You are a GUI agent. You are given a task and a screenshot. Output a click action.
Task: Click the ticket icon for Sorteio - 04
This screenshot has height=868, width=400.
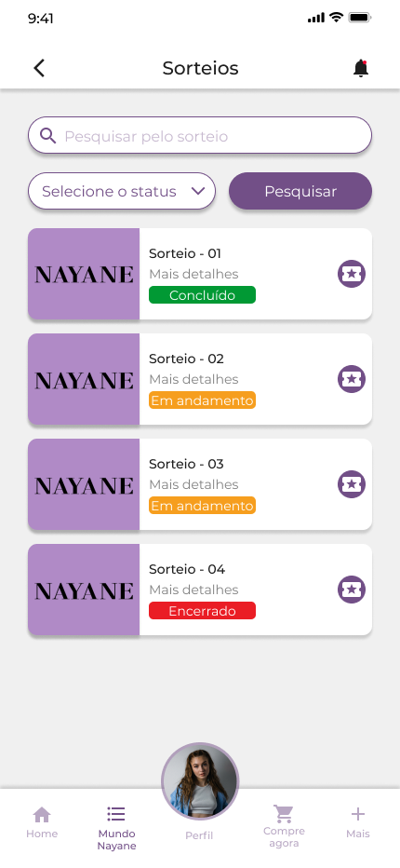pyautogui.click(x=352, y=590)
